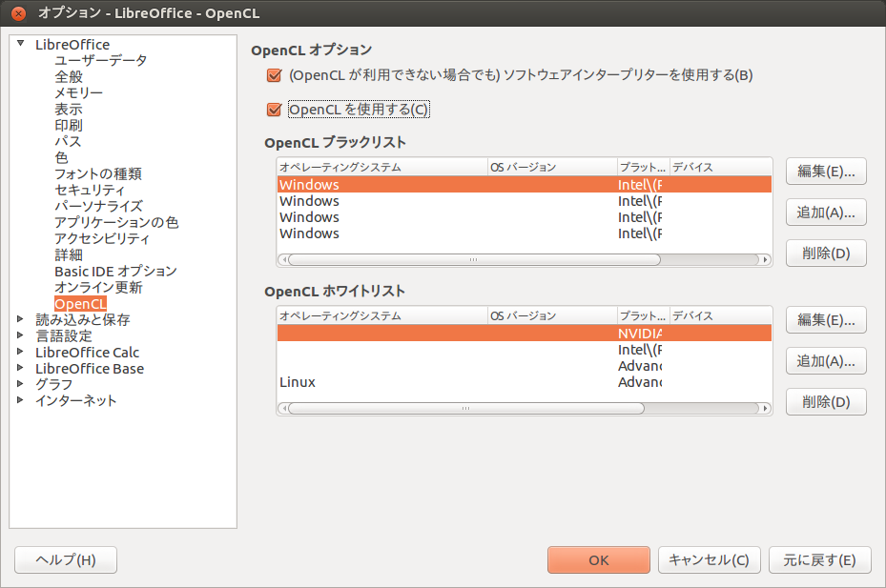Click the OK button
886x588 pixels.
(x=598, y=560)
